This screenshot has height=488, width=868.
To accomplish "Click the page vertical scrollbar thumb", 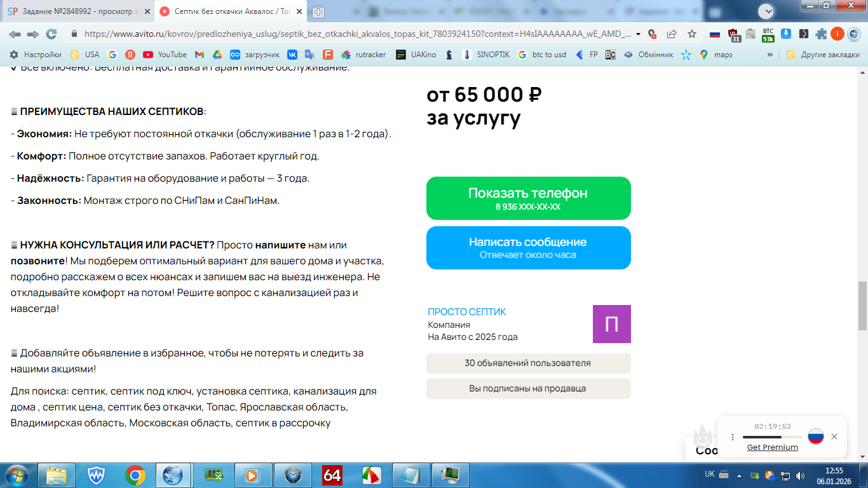I will pyautogui.click(x=862, y=306).
